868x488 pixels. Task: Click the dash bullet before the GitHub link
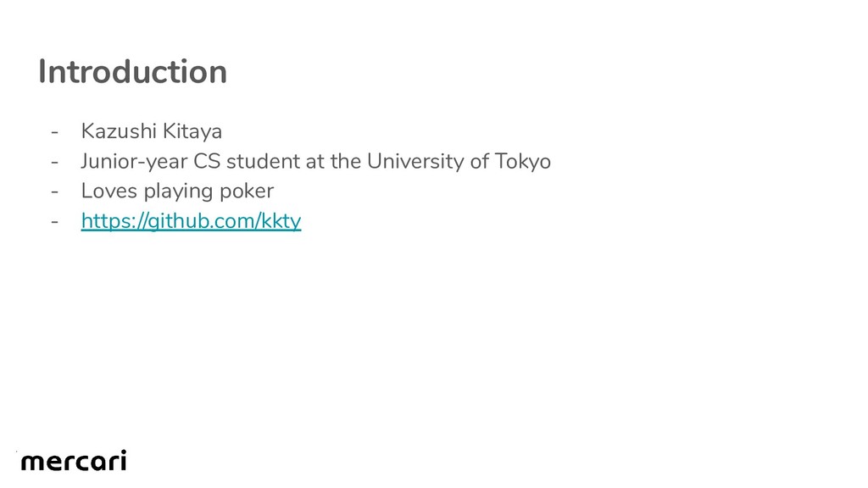tap(54, 222)
